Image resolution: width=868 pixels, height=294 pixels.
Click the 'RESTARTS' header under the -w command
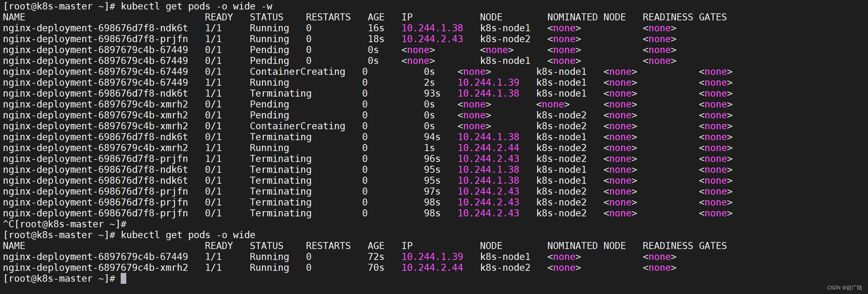click(x=328, y=17)
